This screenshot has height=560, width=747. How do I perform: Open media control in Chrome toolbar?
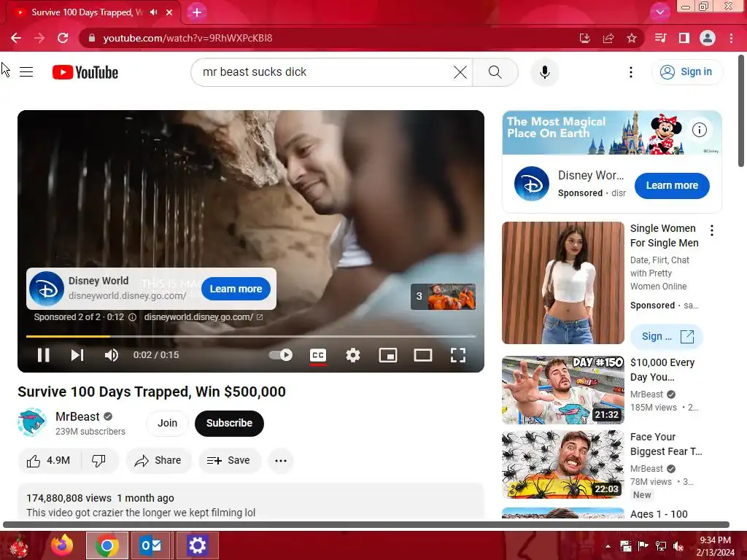click(660, 38)
